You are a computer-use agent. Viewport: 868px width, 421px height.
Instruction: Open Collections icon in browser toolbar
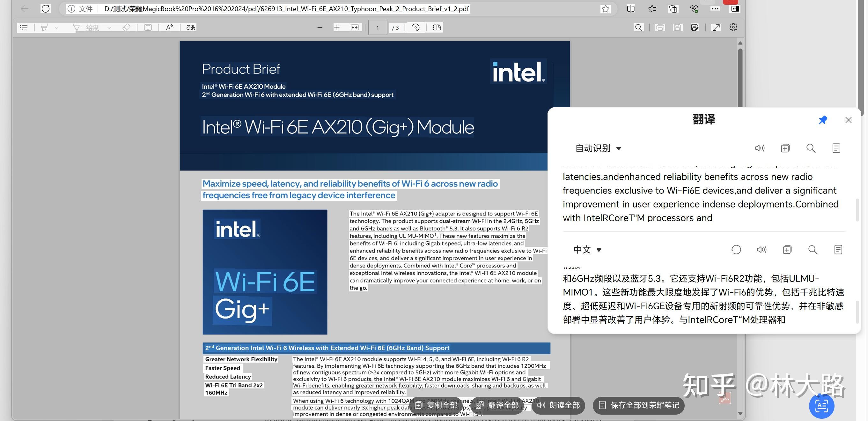(x=673, y=9)
